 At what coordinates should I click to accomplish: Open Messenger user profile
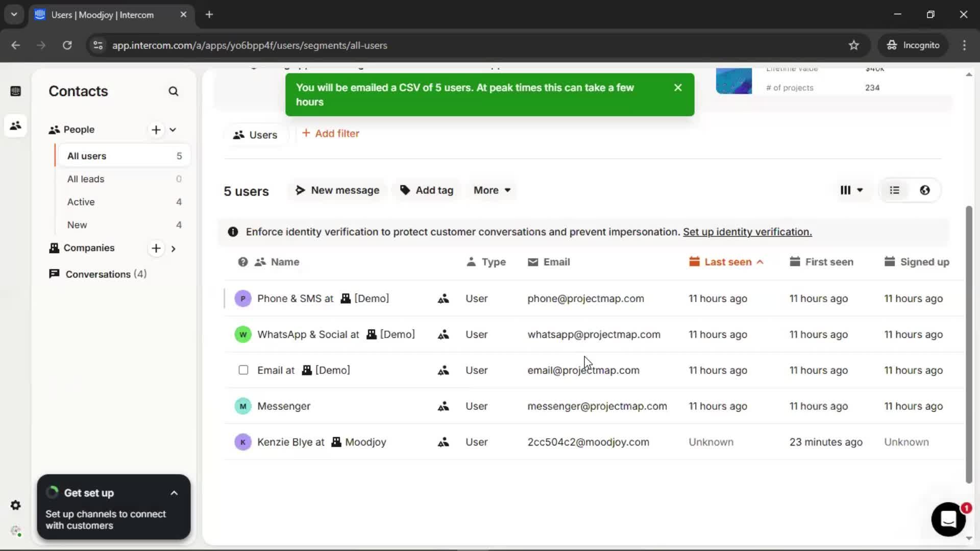coord(284,406)
